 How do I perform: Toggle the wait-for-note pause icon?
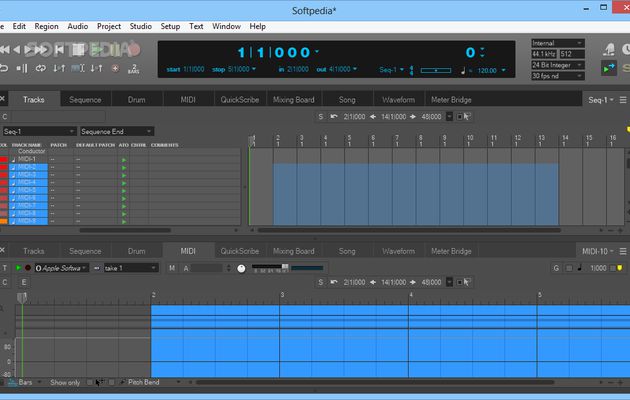coord(22,68)
